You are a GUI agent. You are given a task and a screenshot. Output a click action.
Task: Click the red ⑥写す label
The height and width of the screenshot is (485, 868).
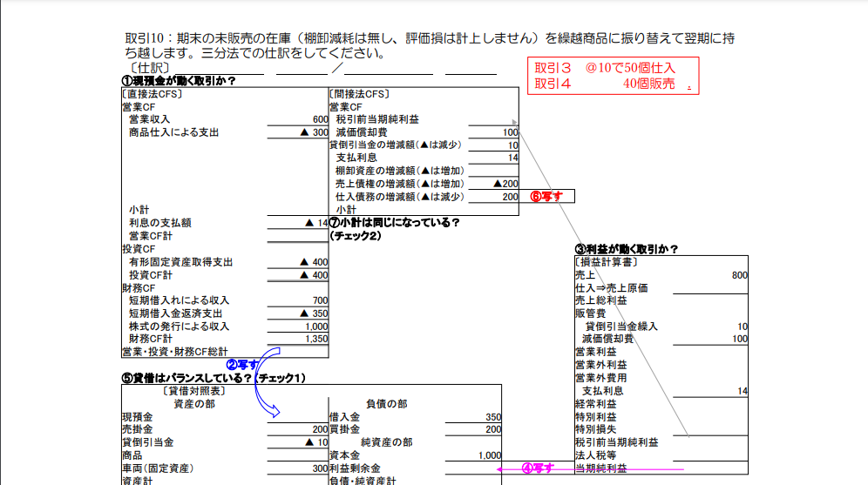[x=546, y=196]
